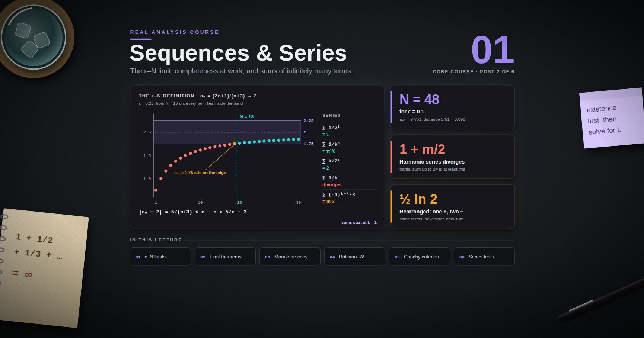Image resolution: width=644 pixels, height=338 pixels.
Task: Click the 1 + m/2 harmonic card
Action: coord(452,157)
